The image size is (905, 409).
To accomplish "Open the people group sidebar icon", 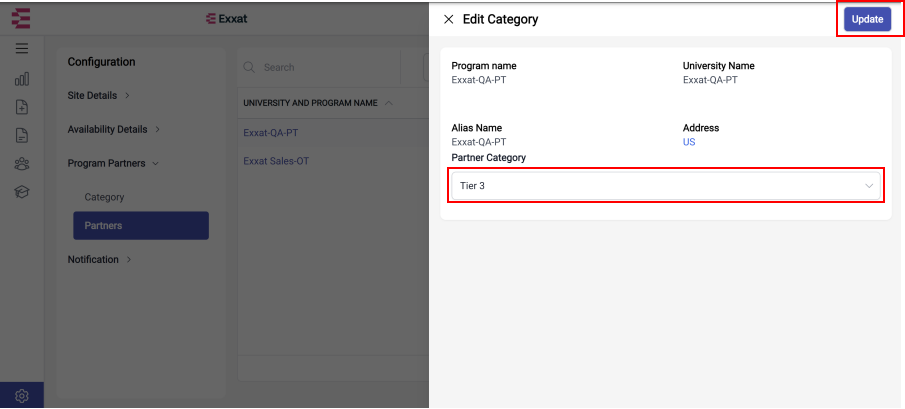I will tap(22, 164).
